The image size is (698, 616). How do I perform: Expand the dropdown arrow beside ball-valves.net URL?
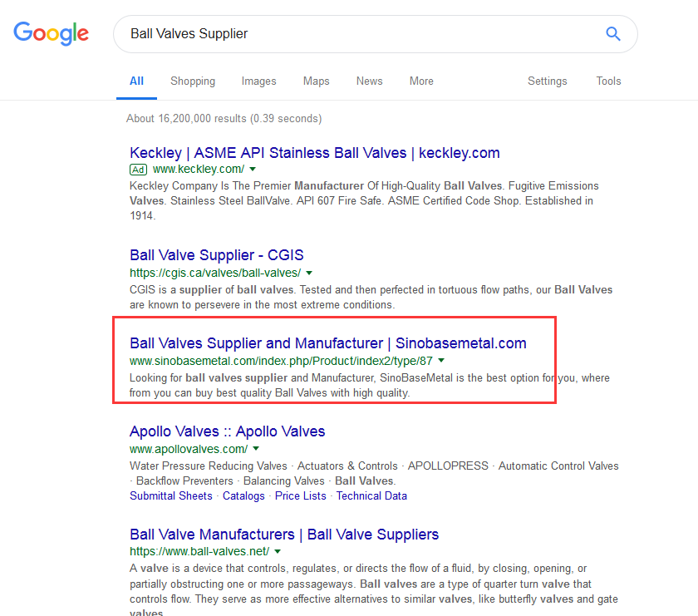pyautogui.click(x=278, y=551)
